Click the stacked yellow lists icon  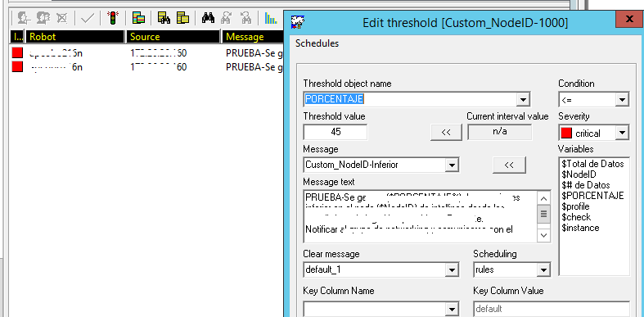point(182,18)
